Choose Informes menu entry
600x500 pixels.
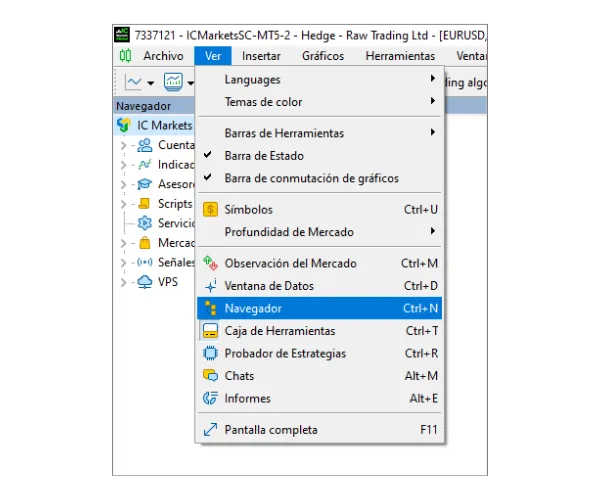tap(320, 398)
